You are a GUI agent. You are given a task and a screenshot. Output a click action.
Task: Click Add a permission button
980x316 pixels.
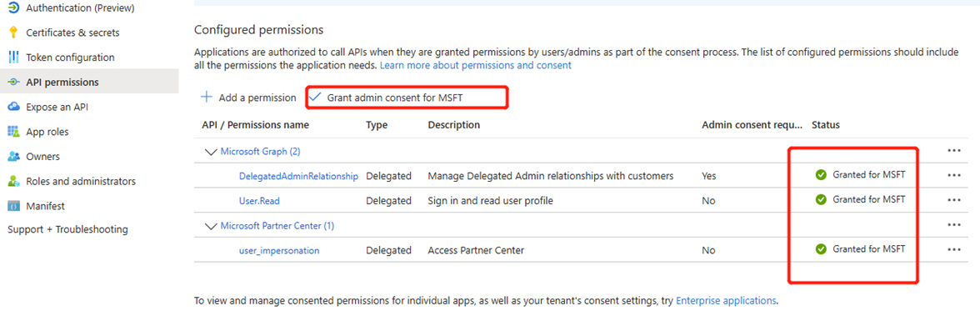[x=248, y=98]
